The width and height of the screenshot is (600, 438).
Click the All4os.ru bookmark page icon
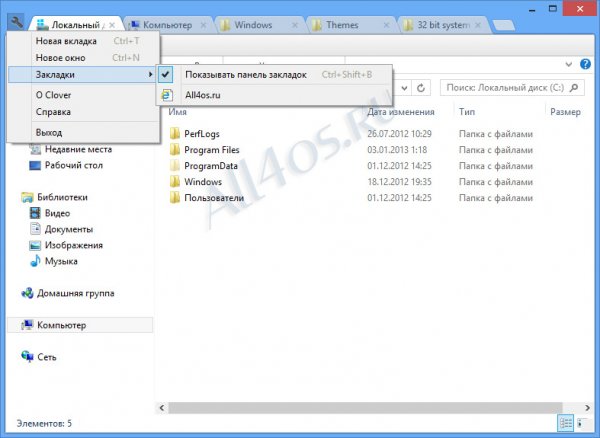(166, 95)
